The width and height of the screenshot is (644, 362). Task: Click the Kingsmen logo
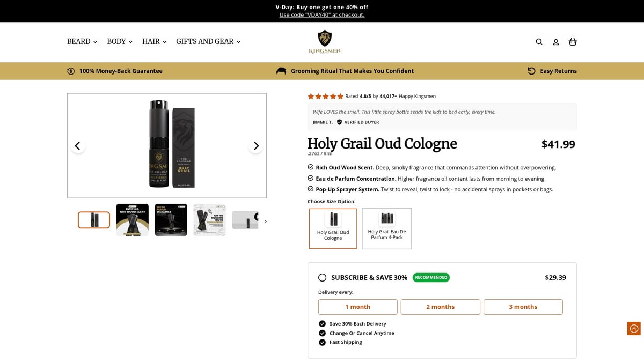click(324, 41)
